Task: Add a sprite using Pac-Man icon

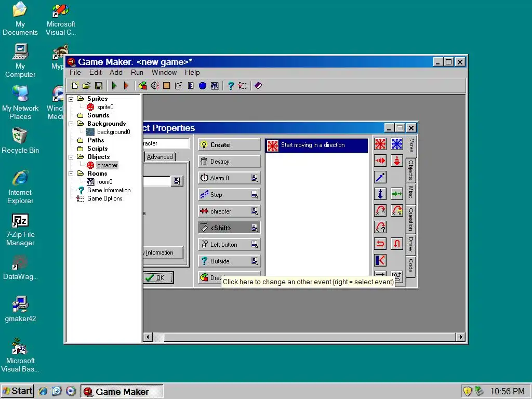Action: 143,86
